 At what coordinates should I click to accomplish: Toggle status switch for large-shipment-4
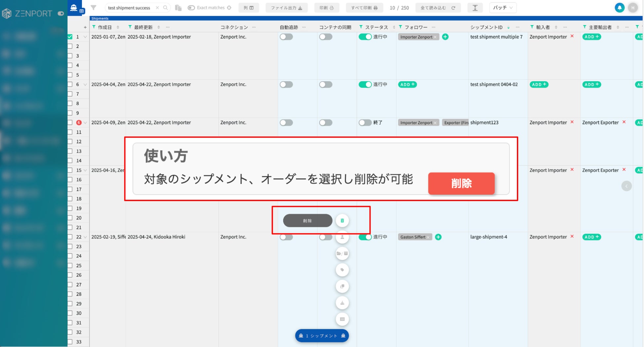pyautogui.click(x=365, y=237)
